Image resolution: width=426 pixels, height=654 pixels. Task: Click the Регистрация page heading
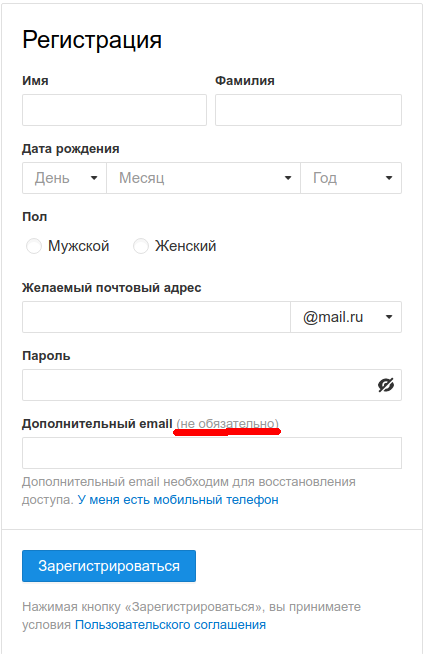(x=92, y=40)
